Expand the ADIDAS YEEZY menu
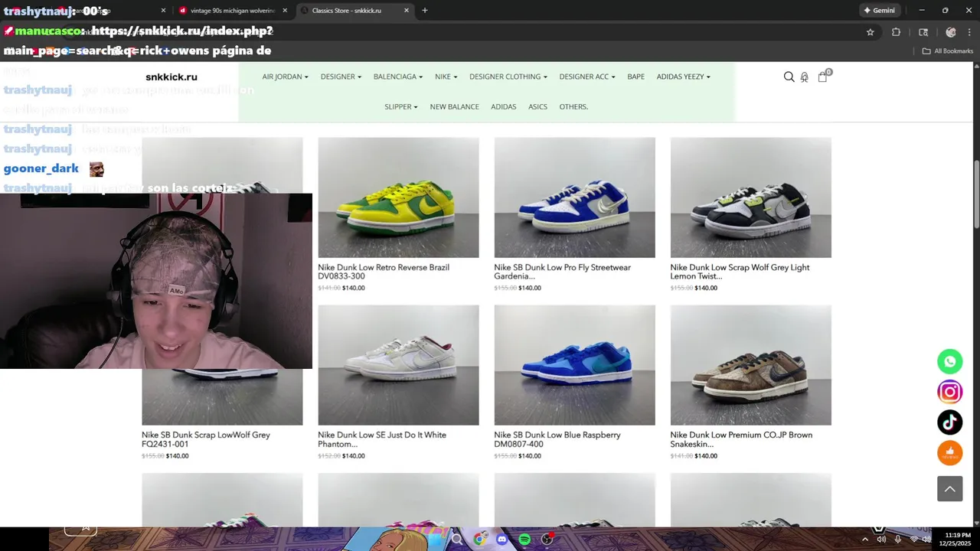Screen dimensions: 980x551 point(683,77)
